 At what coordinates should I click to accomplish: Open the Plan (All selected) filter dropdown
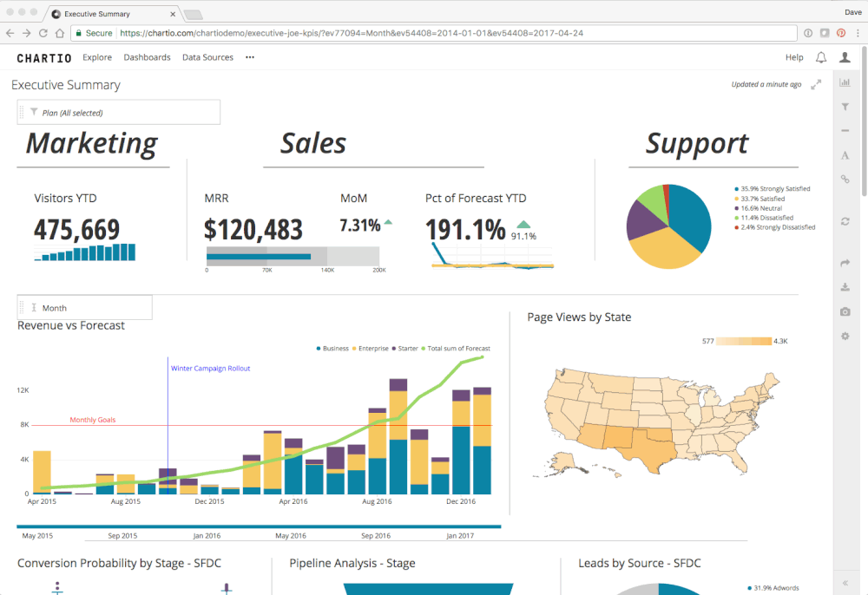pos(118,112)
